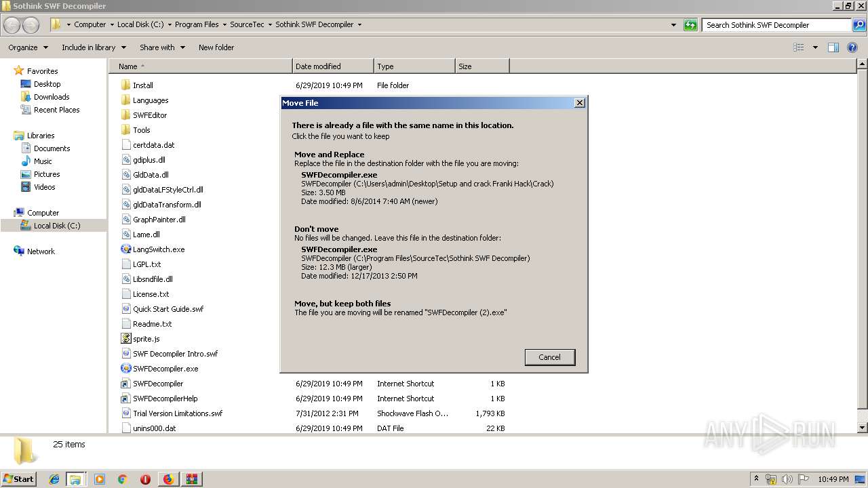Select Network in navigation pane

tap(41, 251)
